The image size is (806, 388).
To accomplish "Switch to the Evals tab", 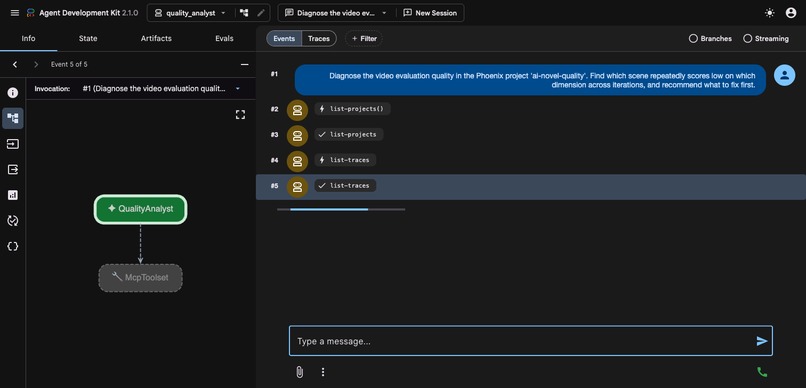I will [x=224, y=39].
